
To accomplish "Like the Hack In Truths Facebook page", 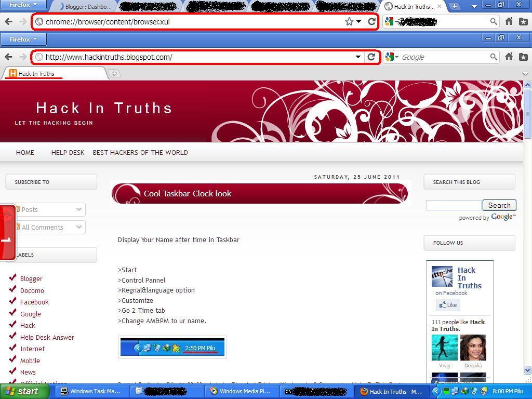I will coord(447,304).
